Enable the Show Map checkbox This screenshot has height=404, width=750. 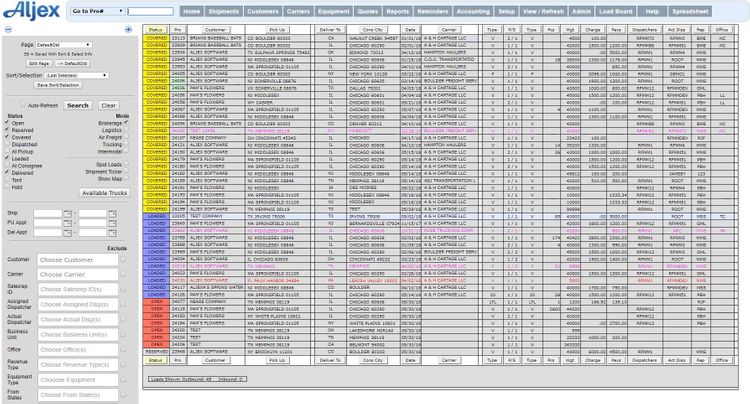(126, 178)
